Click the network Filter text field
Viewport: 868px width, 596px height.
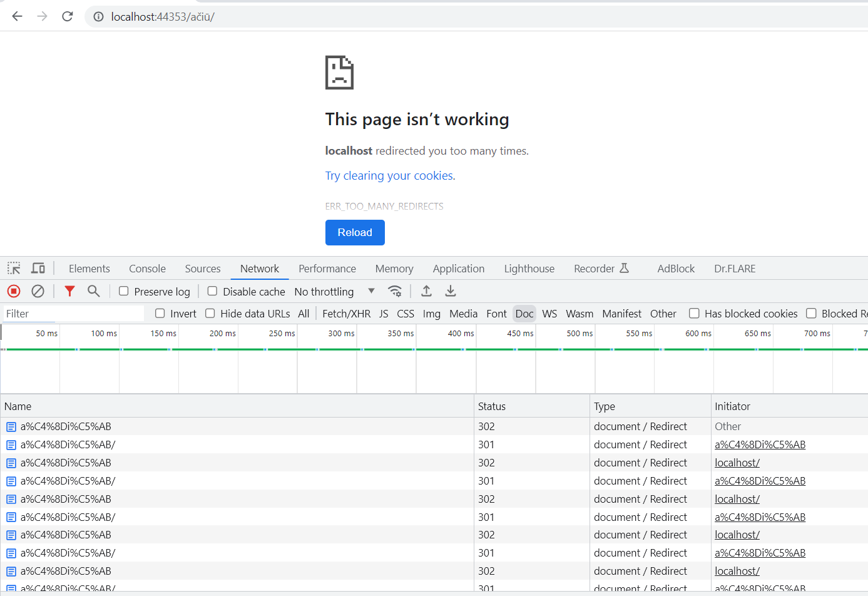tap(72, 314)
